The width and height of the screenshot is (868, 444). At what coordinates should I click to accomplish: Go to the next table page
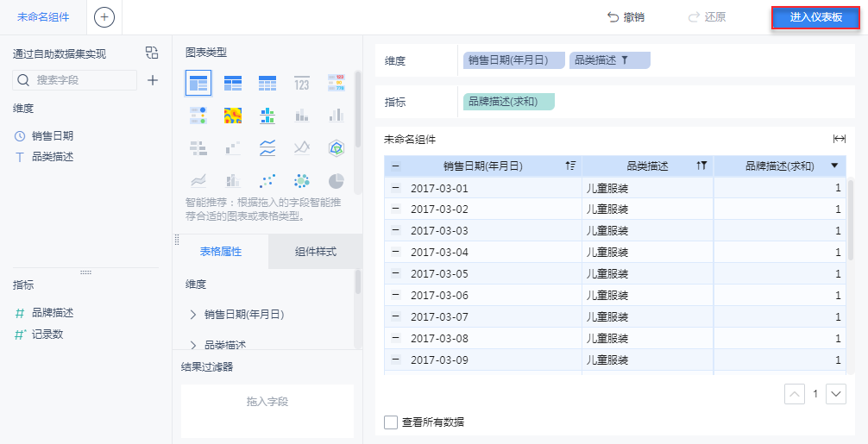(835, 394)
